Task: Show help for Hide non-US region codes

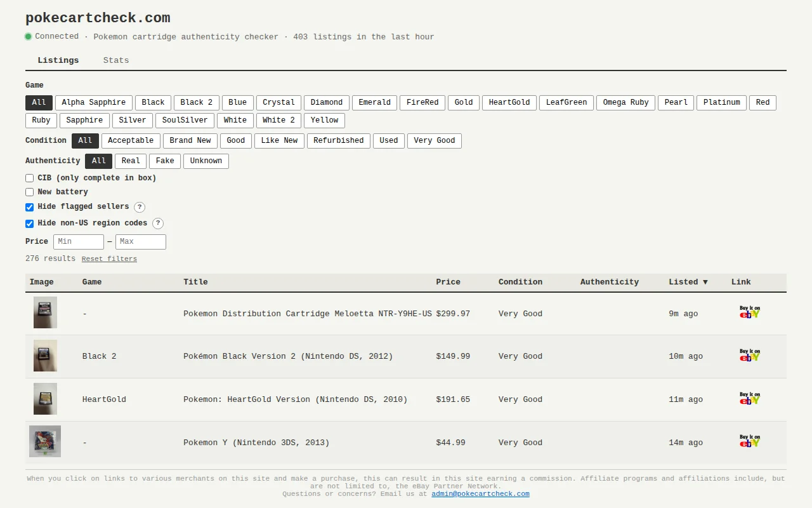Action: pyautogui.click(x=158, y=224)
